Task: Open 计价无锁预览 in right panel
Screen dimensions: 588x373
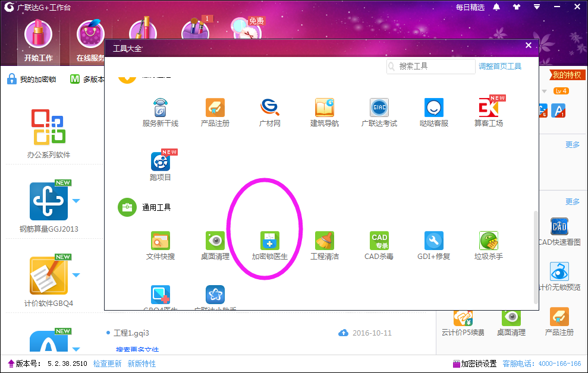Action: tap(559, 276)
